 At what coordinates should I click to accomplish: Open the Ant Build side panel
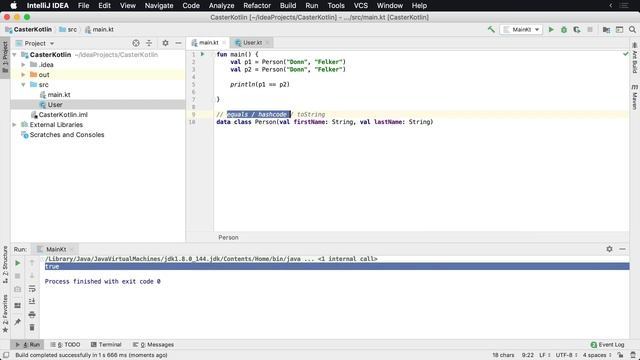635,58
